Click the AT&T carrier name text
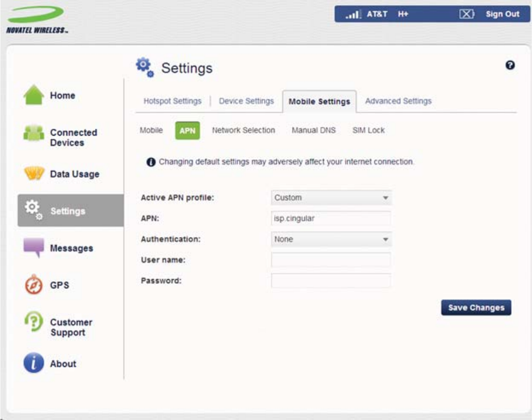 pyautogui.click(x=377, y=14)
